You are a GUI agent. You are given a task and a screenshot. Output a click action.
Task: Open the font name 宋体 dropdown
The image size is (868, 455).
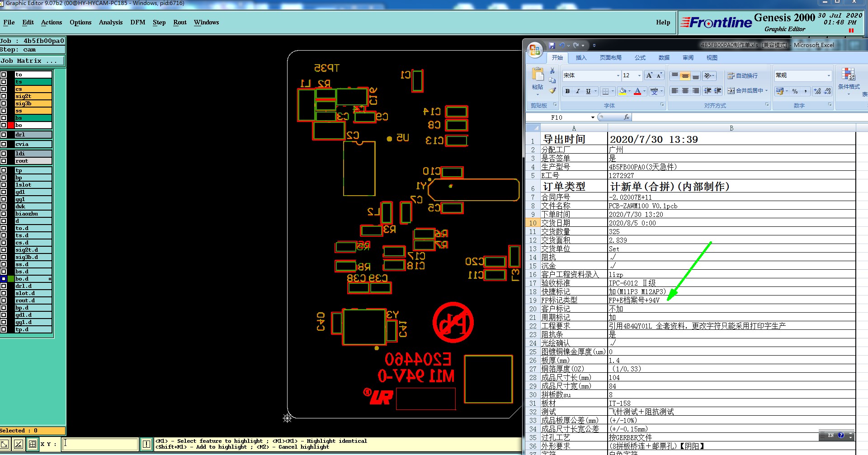(618, 75)
